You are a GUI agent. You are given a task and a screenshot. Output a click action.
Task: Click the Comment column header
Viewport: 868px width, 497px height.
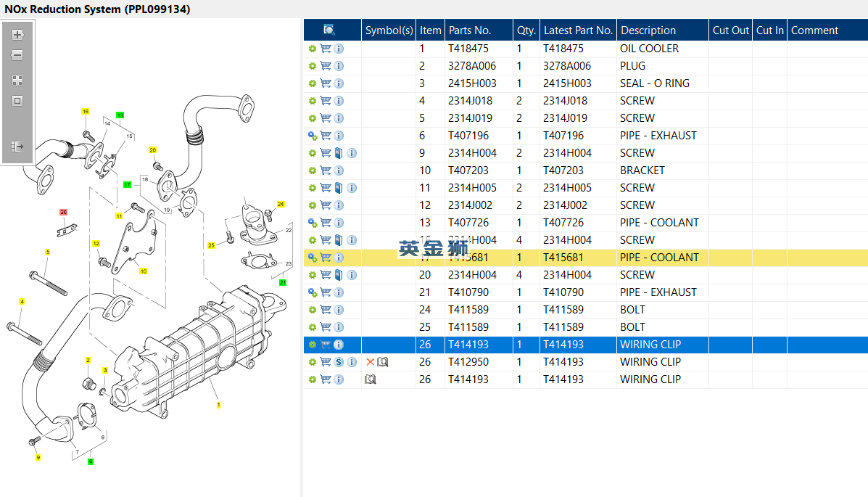[827, 30]
